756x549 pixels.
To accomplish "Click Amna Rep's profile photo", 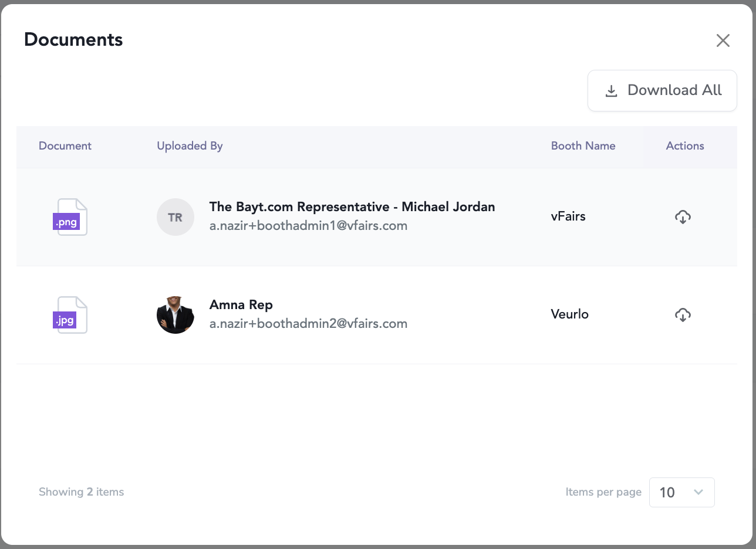I will tap(175, 315).
